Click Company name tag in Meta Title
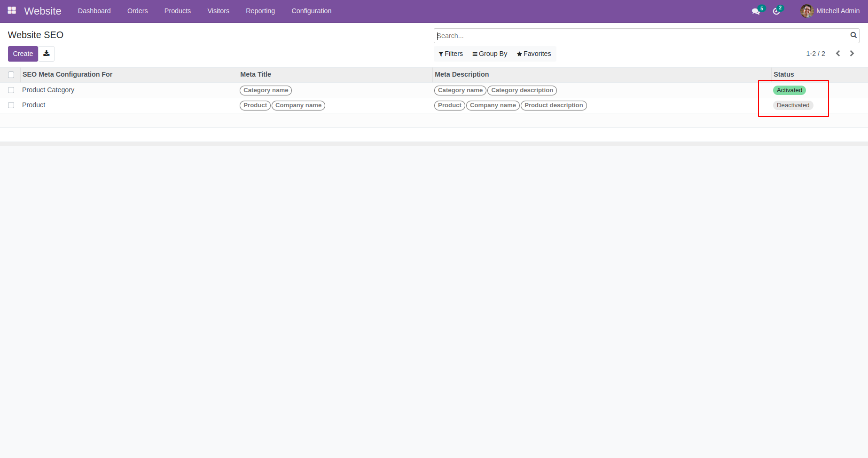Image resolution: width=868 pixels, height=458 pixels. tap(298, 105)
